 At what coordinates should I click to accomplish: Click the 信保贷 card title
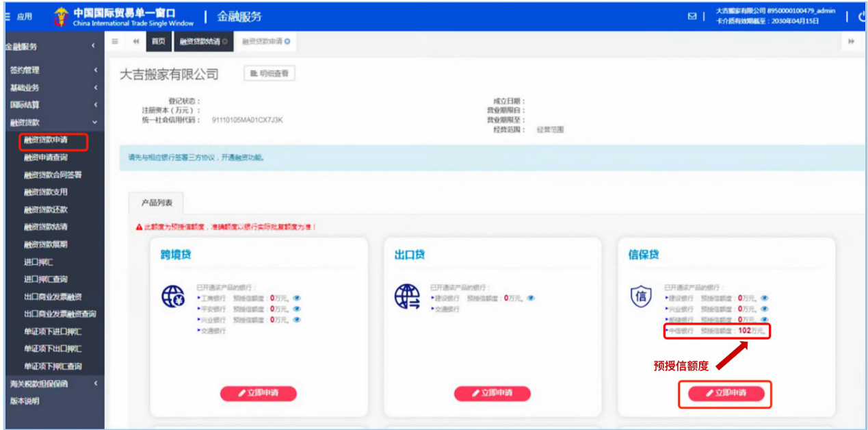coord(644,255)
